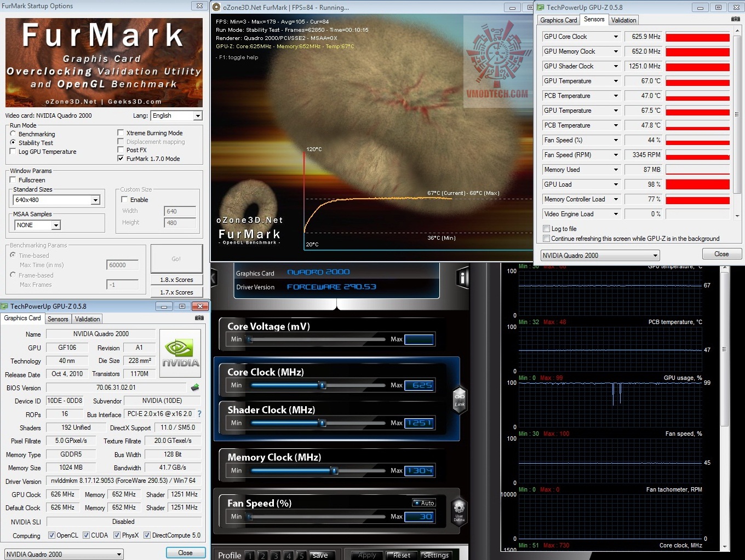Select the Benchmarking run mode radio button
Viewport: 745px width, 560px height.
(13, 134)
